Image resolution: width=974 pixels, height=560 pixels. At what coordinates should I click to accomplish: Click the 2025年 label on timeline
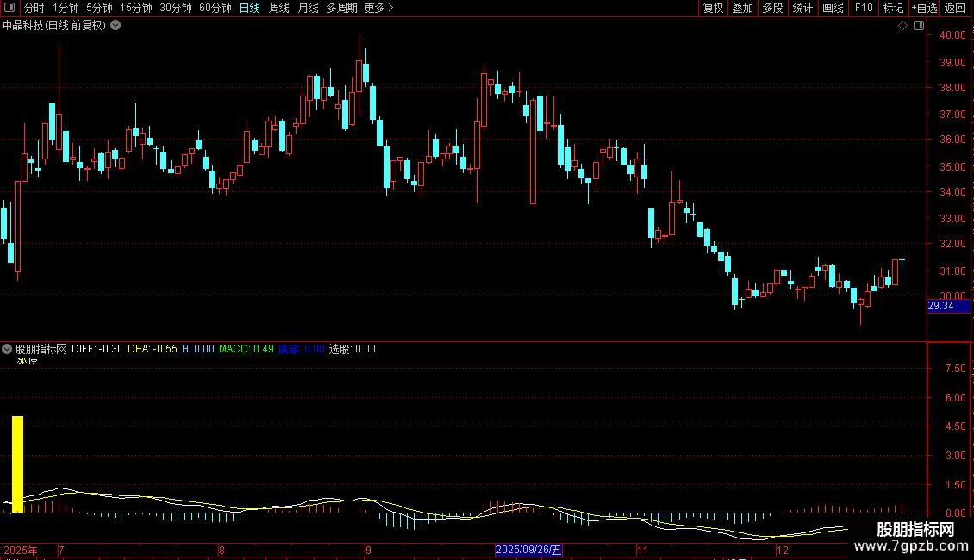(21, 550)
